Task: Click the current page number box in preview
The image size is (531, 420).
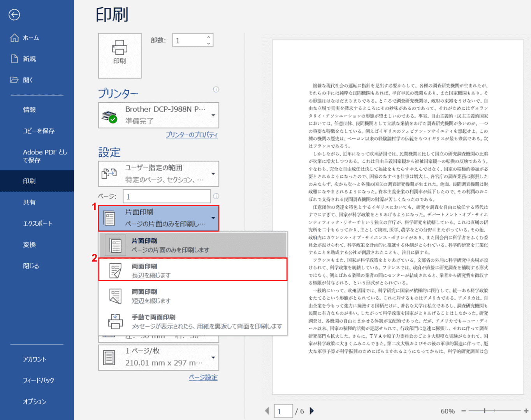Action: pyautogui.click(x=283, y=411)
